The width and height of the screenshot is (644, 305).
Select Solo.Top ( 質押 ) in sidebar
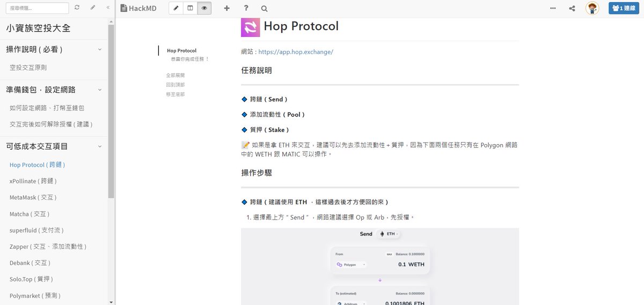point(31,279)
